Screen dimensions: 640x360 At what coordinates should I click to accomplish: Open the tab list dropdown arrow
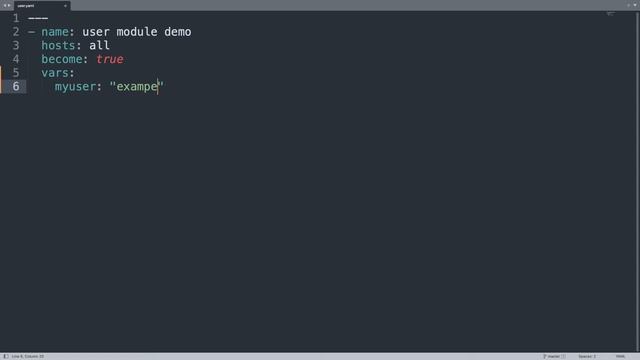[x=635, y=5]
